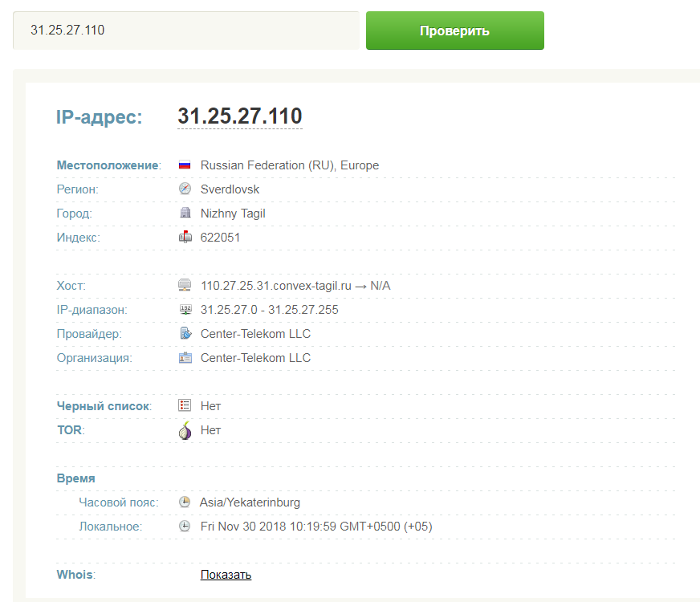Image resolution: width=700 pixels, height=602 pixels.
Task: Click the organization card icon in Организация row
Action: click(185, 358)
